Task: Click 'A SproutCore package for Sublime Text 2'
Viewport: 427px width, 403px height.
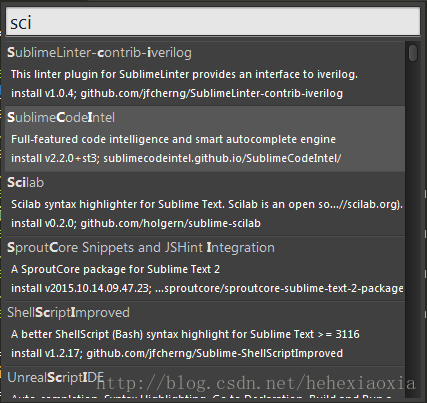Action: (115, 269)
